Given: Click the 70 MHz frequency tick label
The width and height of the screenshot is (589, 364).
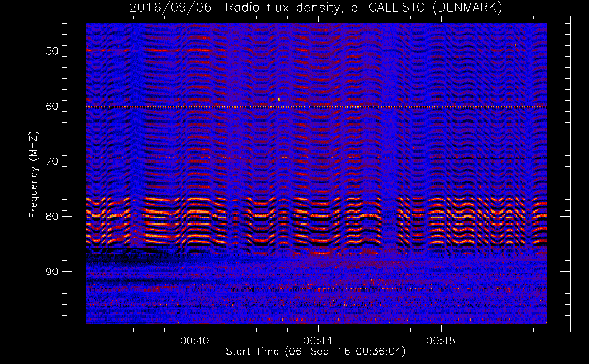Looking at the screenshot, I should [52, 161].
